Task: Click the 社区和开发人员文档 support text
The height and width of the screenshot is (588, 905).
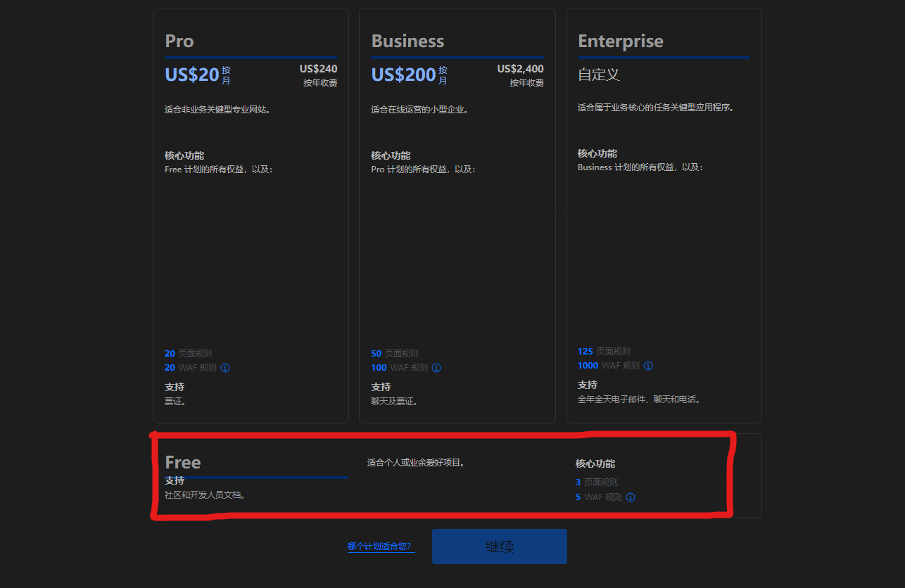Action: (x=205, y=495)
